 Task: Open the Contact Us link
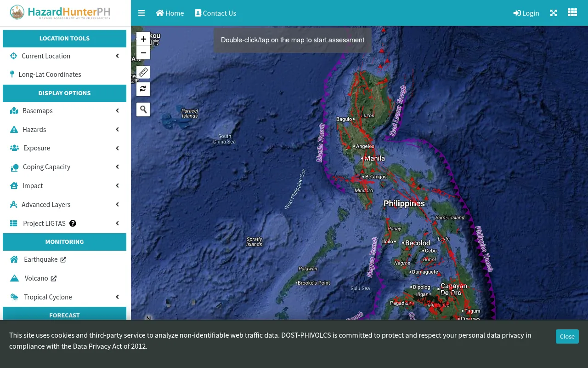[215, 13]
